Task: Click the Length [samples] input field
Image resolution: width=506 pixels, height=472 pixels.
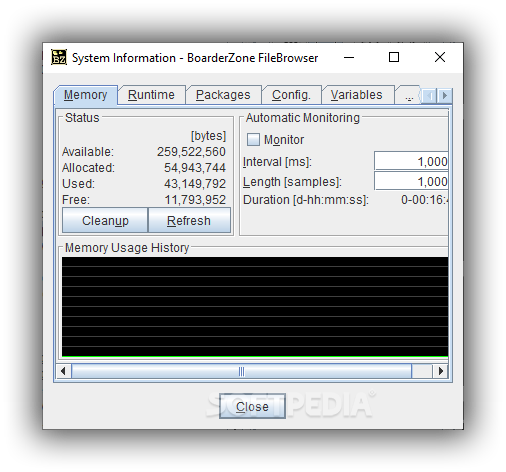Action: coord(411,181)
